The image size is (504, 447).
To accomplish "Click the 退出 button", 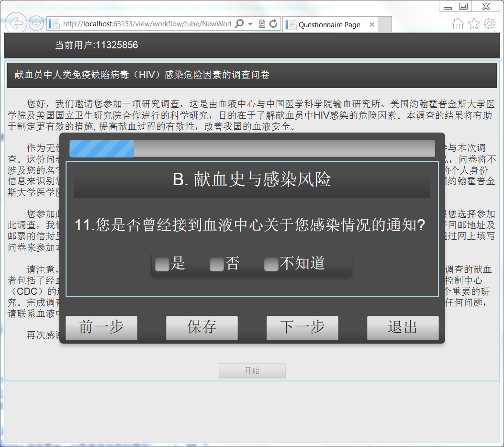I will coord(403,328).
